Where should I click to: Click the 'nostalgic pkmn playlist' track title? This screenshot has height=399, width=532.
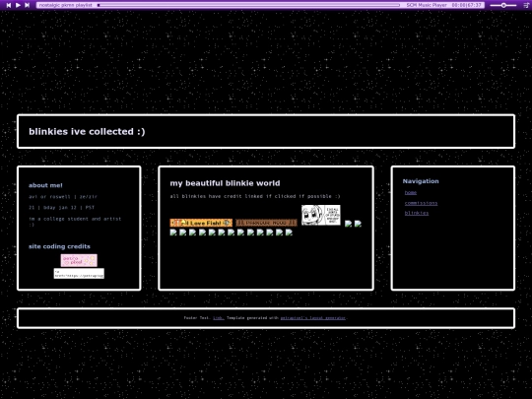click(65, 5)
